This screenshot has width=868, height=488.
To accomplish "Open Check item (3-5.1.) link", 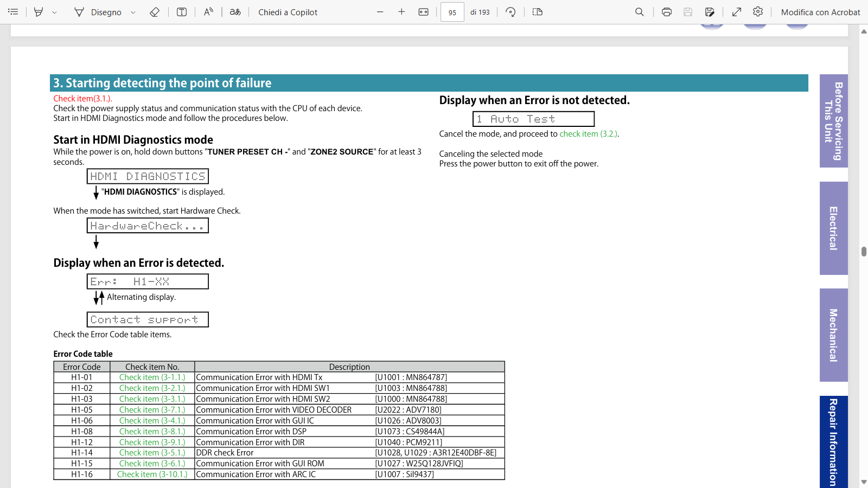I will click(152, 453).
